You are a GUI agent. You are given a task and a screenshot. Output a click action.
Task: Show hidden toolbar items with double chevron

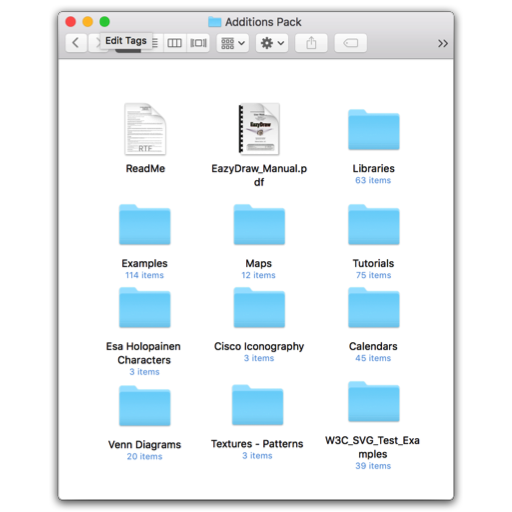(x=443, y=43)
